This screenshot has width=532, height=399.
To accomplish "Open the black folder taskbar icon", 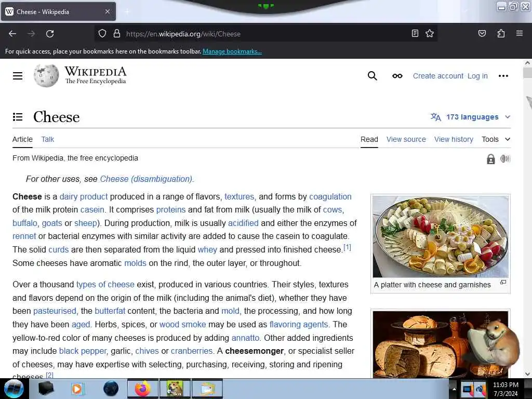I will click(x=46, y=389).
